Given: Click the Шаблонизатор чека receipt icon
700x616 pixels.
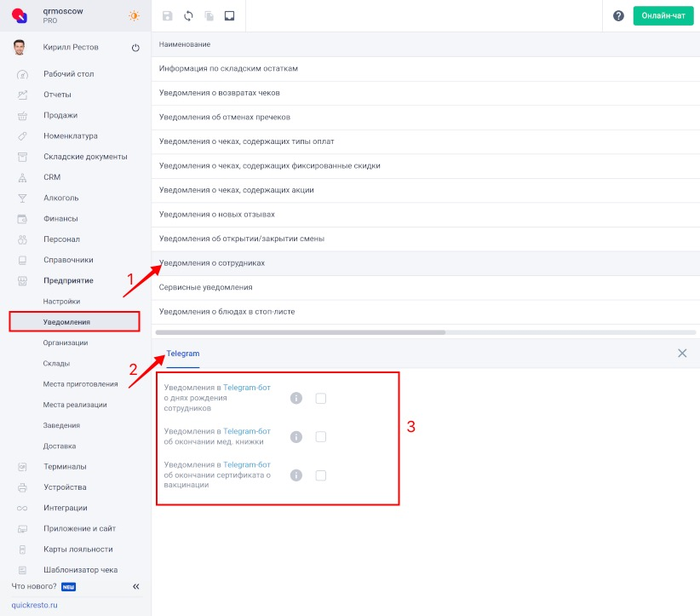Looking at the screenshot, I should coord(22,570).
